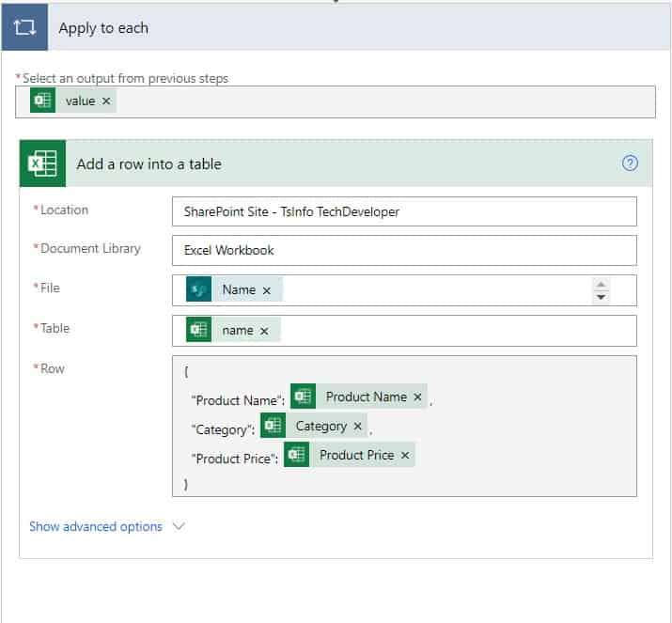Remove the Category dynamic token

tap(357, 426)
